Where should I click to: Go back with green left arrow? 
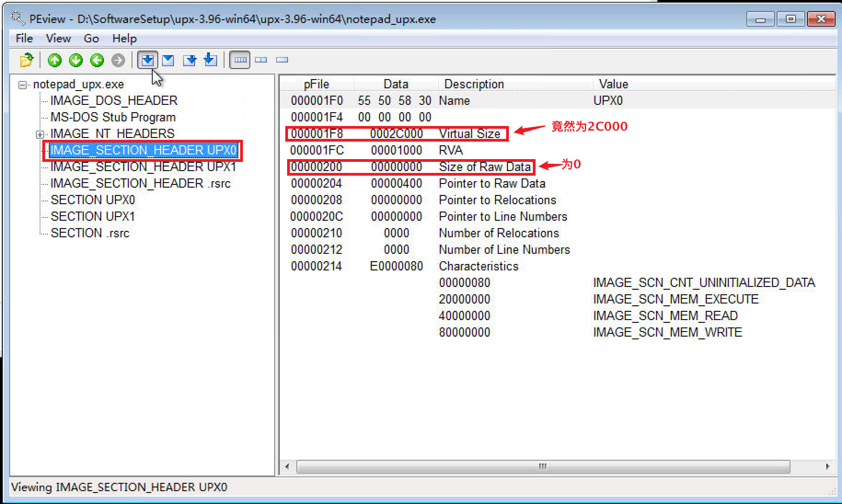point(97,60)
